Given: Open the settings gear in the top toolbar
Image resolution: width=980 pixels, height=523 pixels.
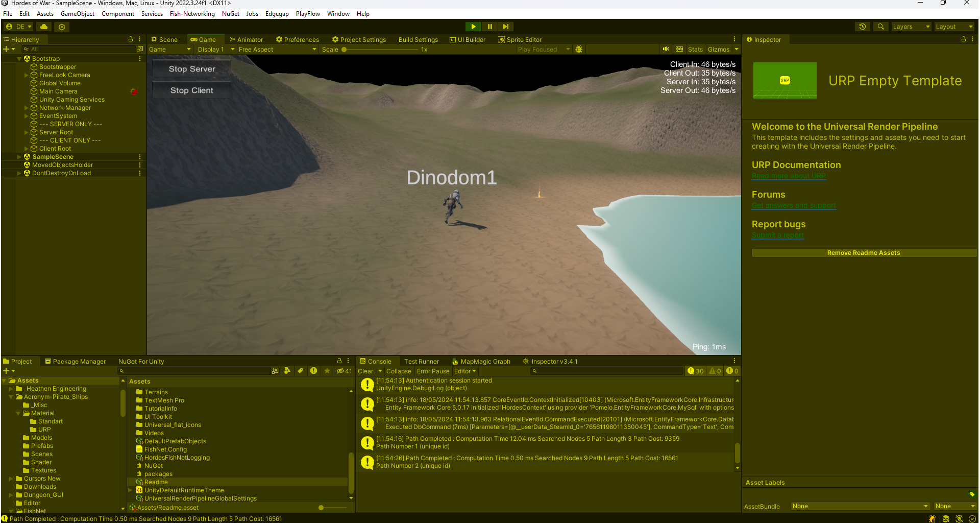Looking at the screenshot, I should pos(62,27).
